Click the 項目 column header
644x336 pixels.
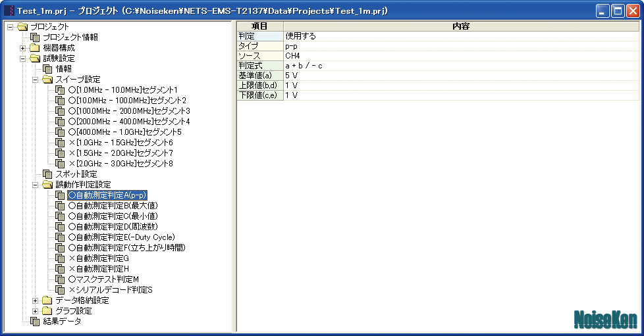tap(260, 26)
